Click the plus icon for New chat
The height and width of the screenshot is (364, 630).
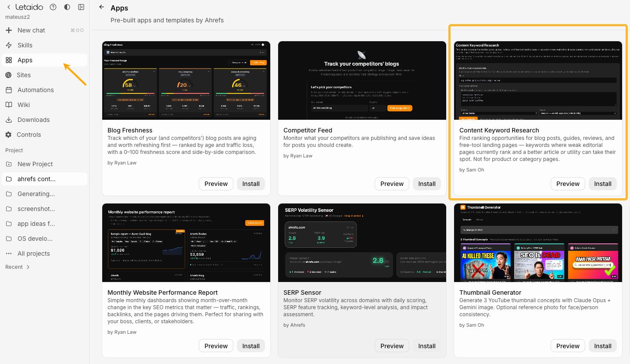[x=9, y=30]
